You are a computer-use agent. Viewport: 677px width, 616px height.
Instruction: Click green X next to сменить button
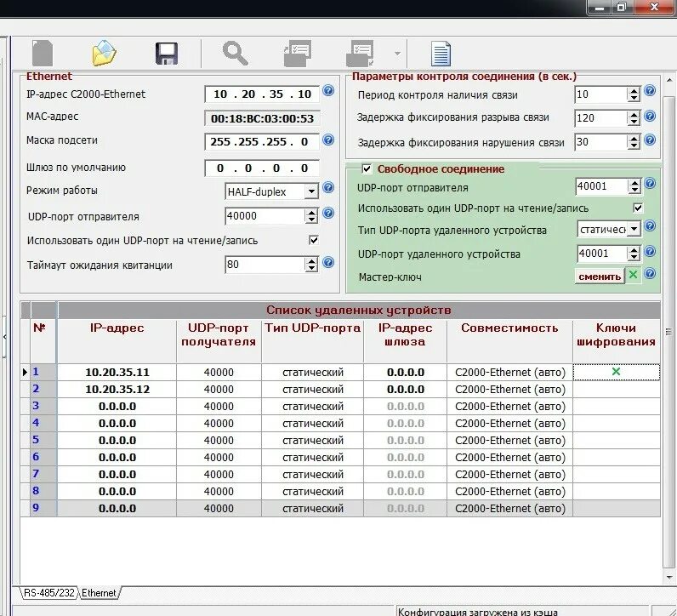coord(633,275)
